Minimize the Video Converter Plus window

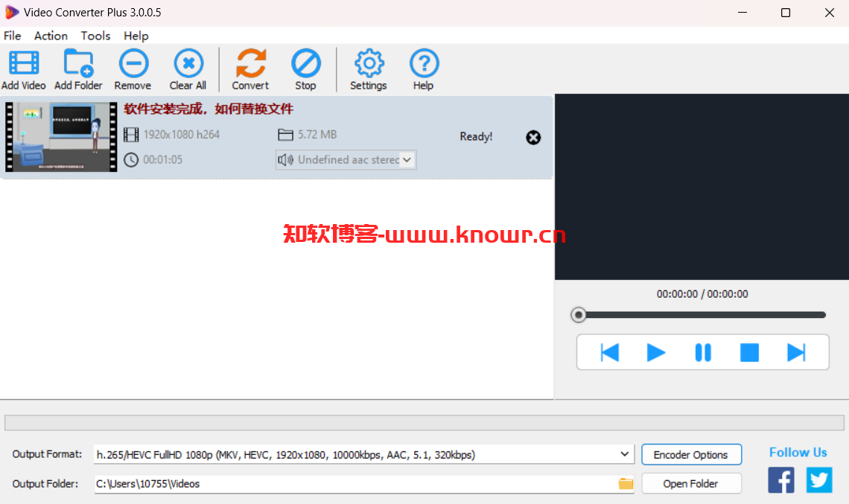(x=743, y=13)
